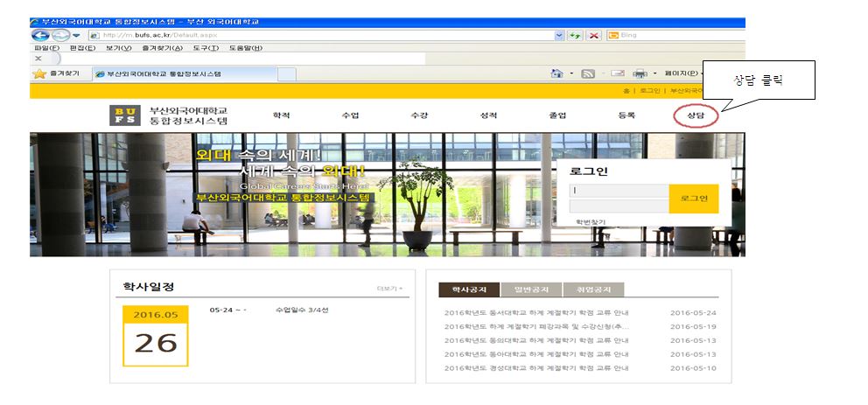The image size is (868, 405).
Task: Expand the address bar URL dropdown
Action: coord(559,35)
